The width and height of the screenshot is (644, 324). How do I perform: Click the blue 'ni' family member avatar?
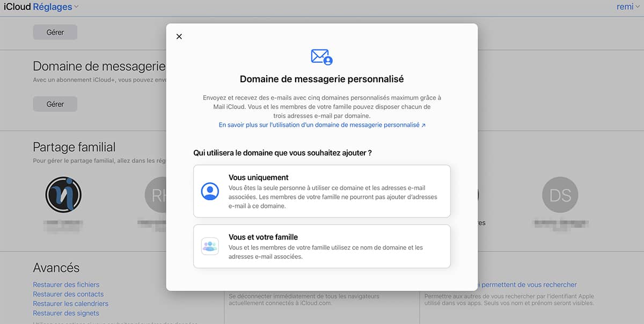pos(63,195)
